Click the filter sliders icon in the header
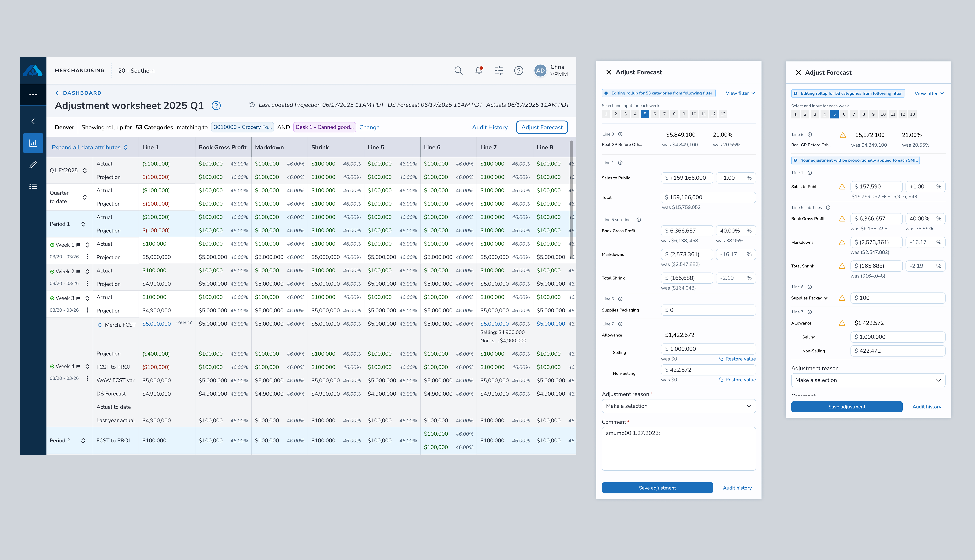This screenshot has height=560, width=975. [499, 70]
